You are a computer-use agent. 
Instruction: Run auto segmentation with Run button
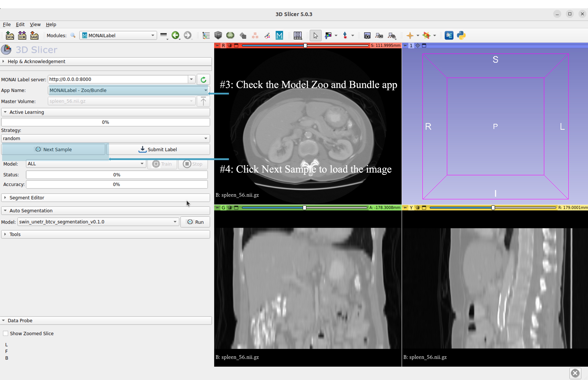pyautogui.click(x=195, y=222)
